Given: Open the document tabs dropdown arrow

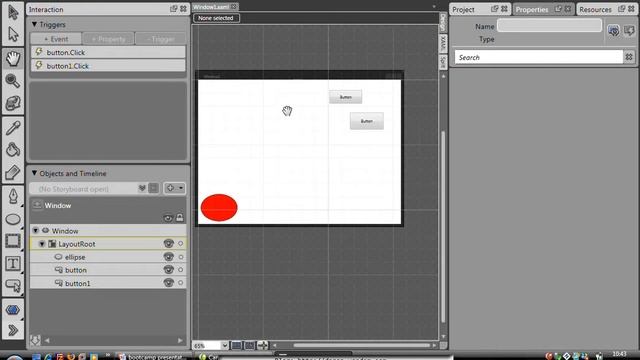Looking at the screenshot, I should pos(433,7).
